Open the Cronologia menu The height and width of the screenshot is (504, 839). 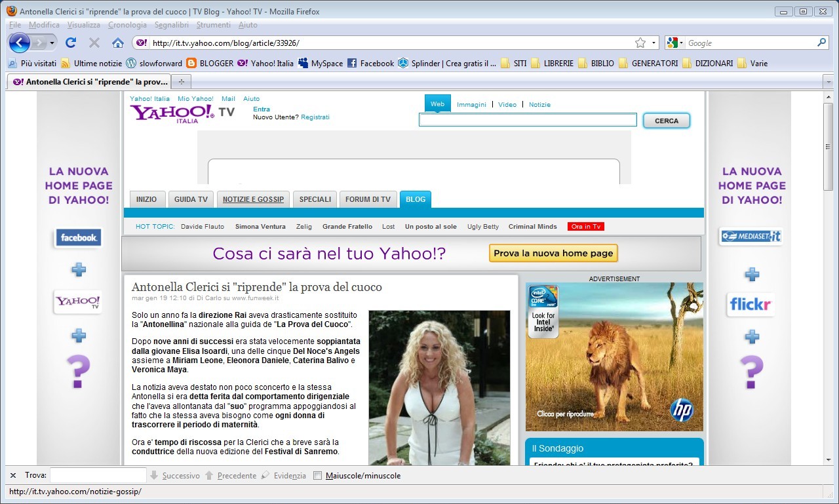[127, 25]
